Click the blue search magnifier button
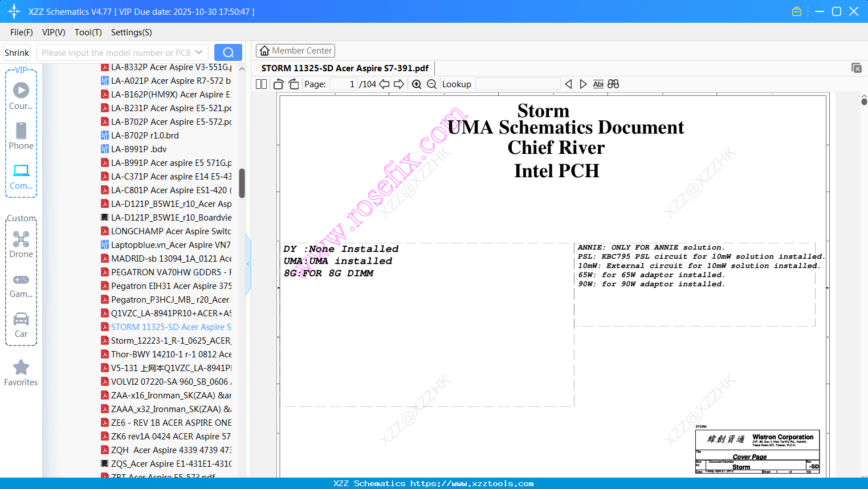868x489 pixels. 228,52
